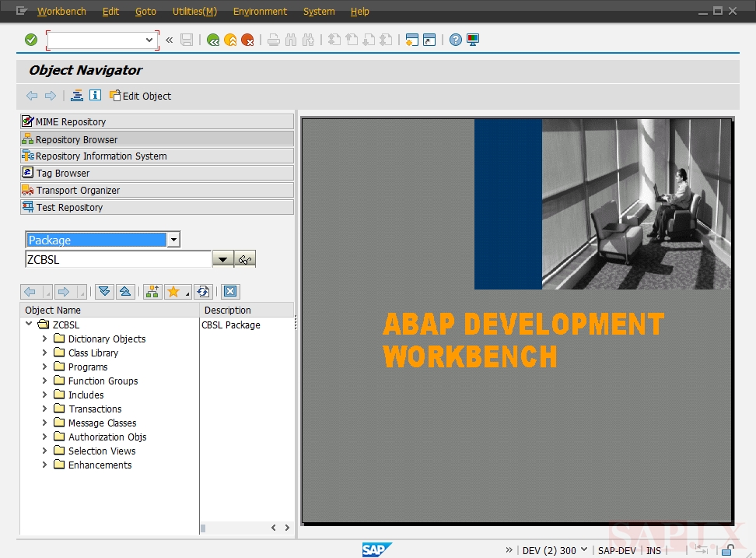Expand the Programs folder

[x=45, y=367]
